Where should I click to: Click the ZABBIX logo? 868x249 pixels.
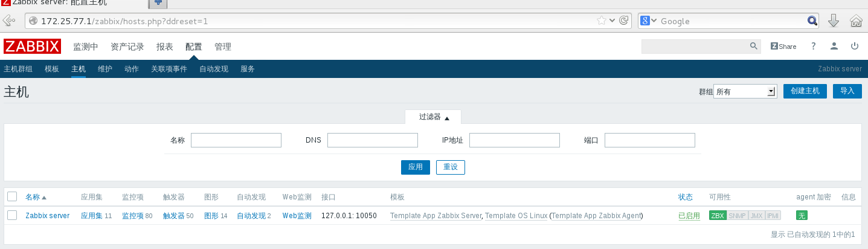point(32,47)
